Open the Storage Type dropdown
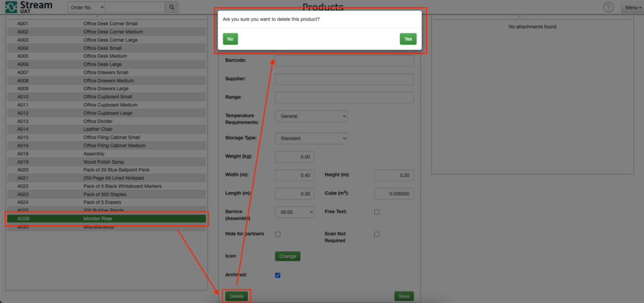The image size is (644, 303). [311, 139]
